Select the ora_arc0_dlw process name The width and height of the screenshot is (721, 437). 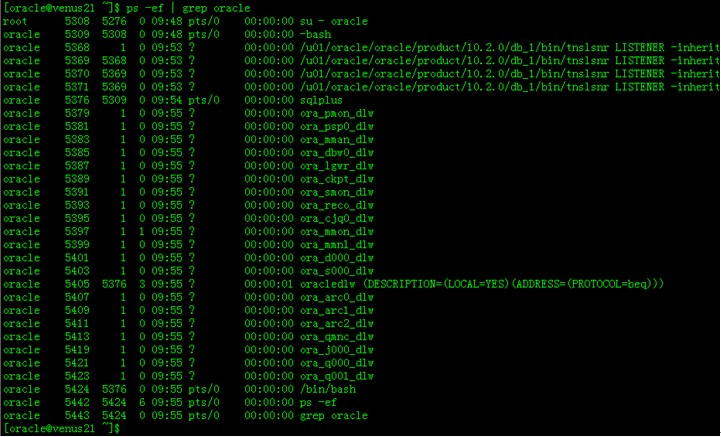337,296
